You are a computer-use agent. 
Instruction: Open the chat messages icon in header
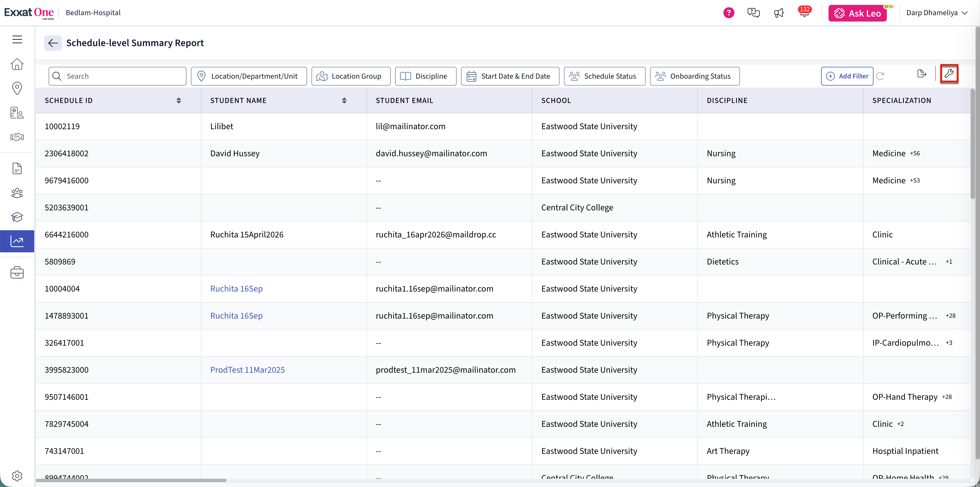coord(753,13)
